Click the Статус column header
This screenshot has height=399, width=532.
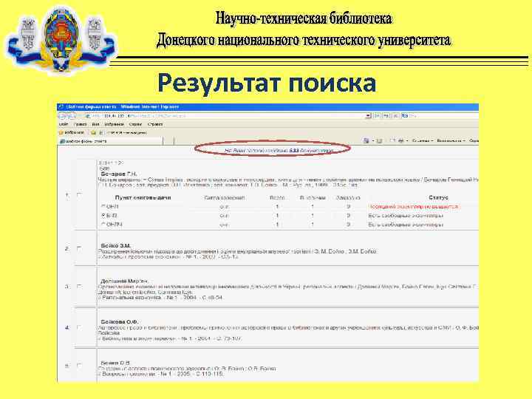coord(438,197)
